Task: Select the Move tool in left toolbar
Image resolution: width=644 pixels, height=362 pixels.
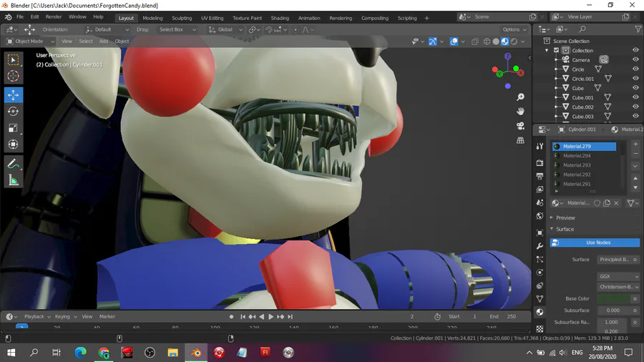Action: click(x=13, y=95)
